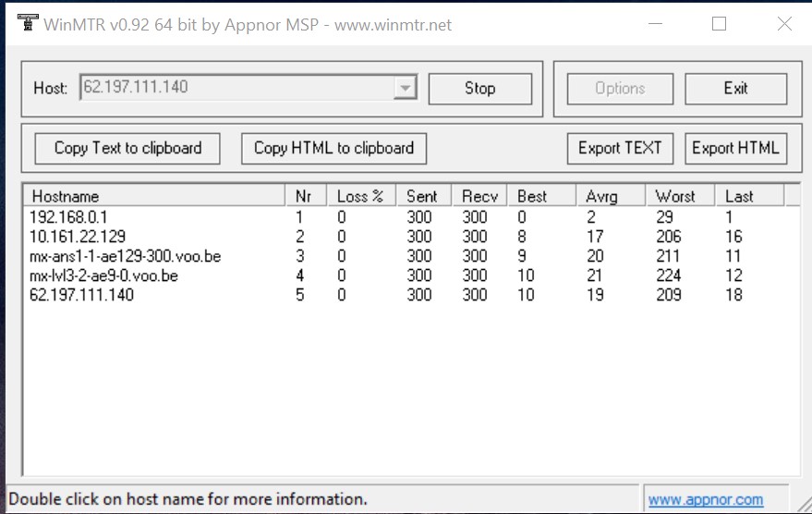Click Worst value 209
This screenshot has height=514, width=812.
click(669, 295)
